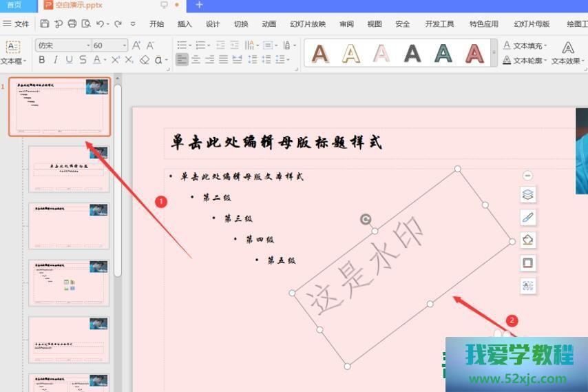Click the format brush floating icon

tap(527, 218)
